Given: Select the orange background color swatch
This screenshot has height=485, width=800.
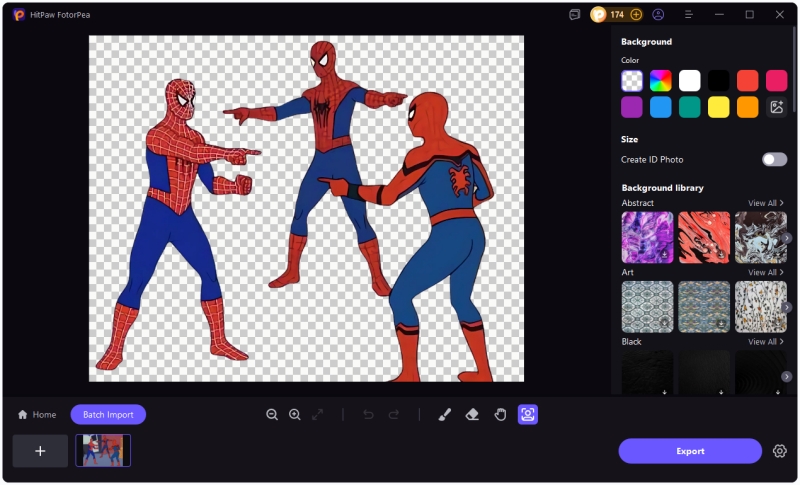Looking at the screenshot, I should coord(747,107).
